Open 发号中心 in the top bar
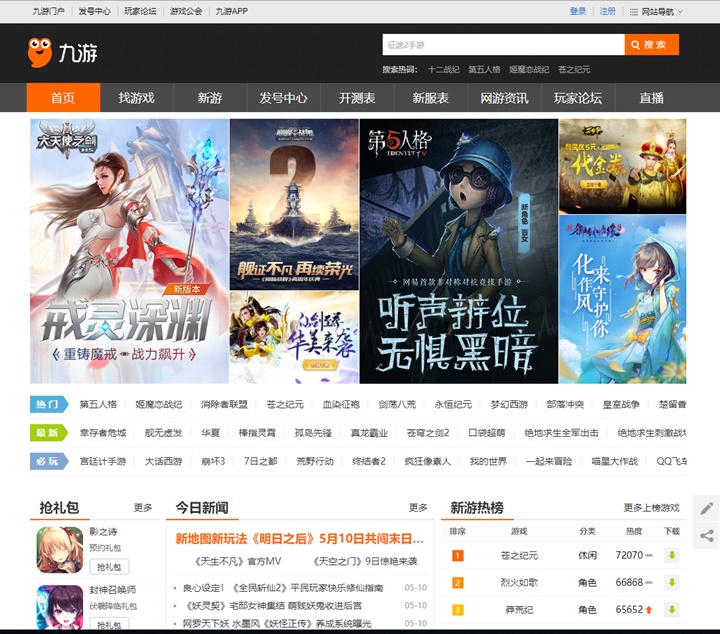This screenshot has height=634, width=720. (x=94, y=11)
